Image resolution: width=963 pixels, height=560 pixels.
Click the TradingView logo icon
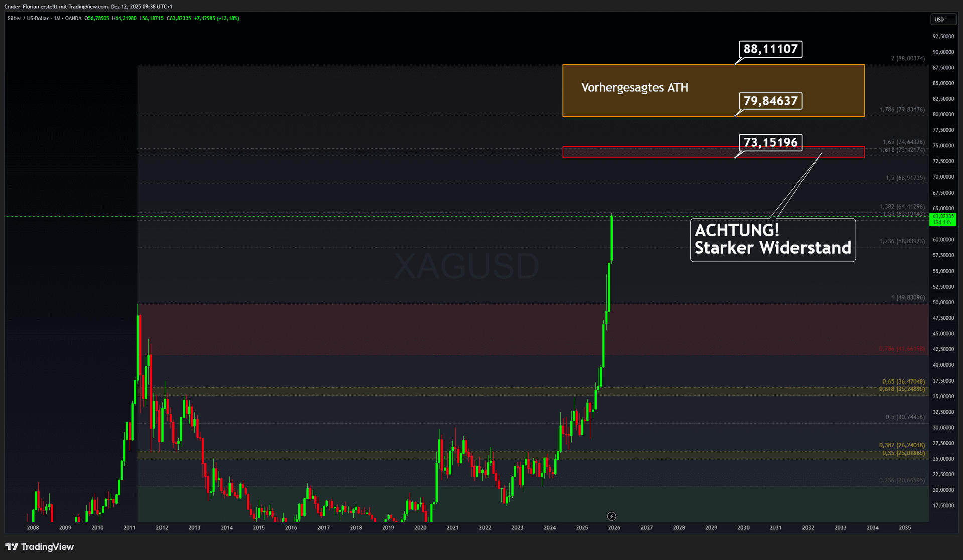12,547
